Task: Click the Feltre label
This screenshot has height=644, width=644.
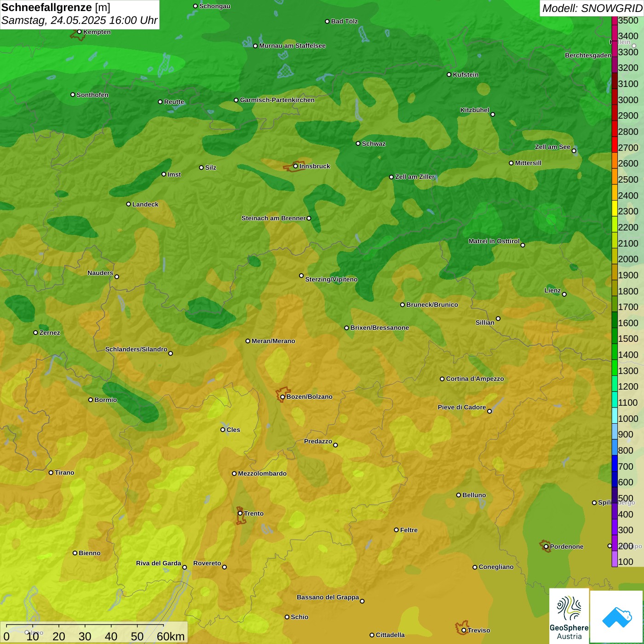Action: click(409, 530)
